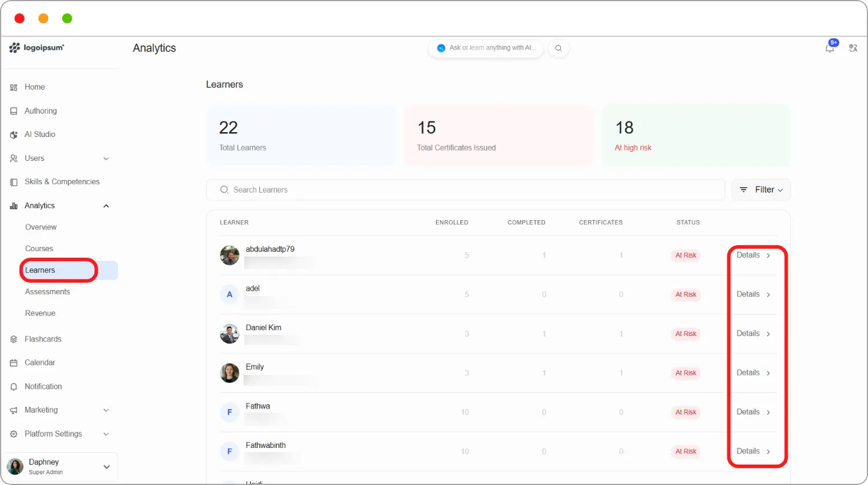Open the Filter dropdown
The width and height of the screenshot is (868, 485).
coord(761,190)
